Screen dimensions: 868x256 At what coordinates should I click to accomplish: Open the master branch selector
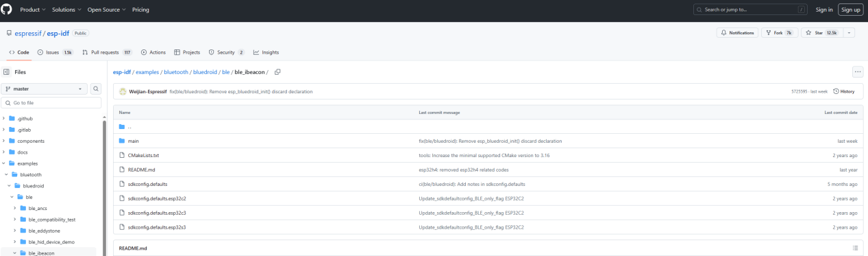click(x=45, y=89)
